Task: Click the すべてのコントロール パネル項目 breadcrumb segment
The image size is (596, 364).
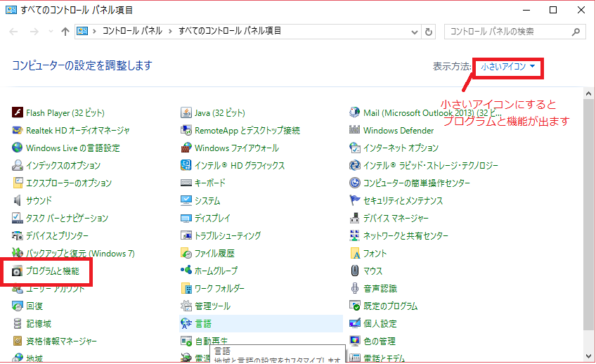Action: tap(230, 31)
